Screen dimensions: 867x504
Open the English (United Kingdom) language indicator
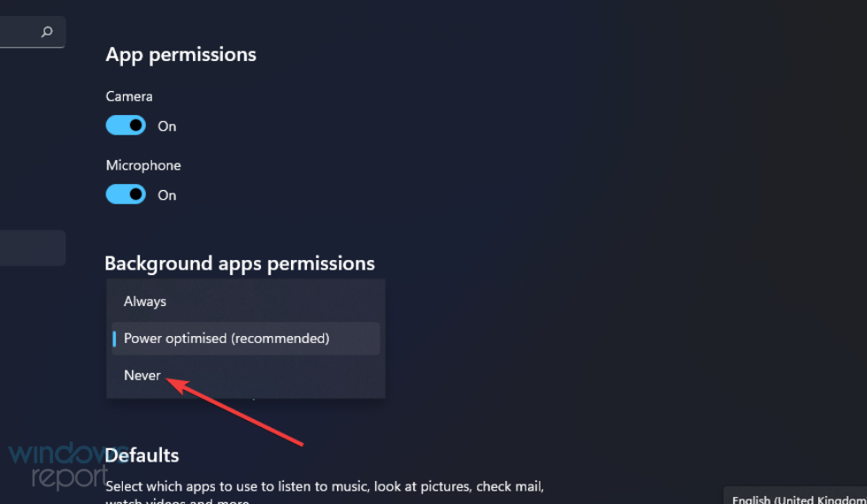[796, 498]
